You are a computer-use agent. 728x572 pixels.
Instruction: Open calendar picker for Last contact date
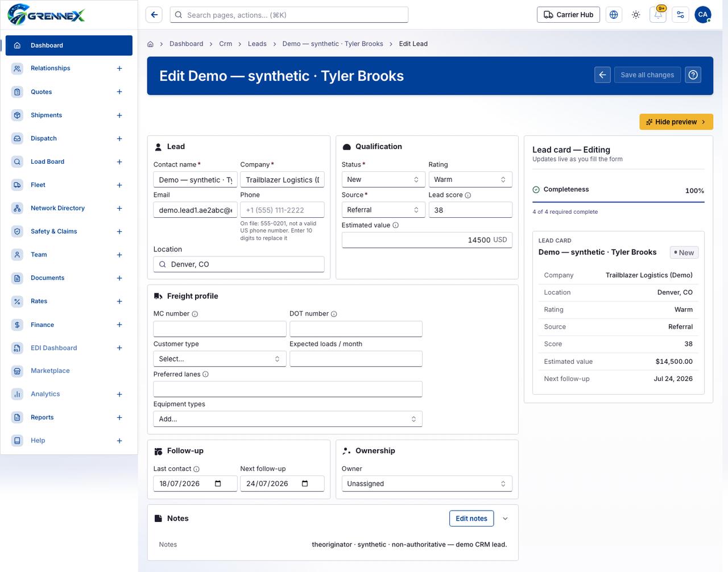(218, 484)
